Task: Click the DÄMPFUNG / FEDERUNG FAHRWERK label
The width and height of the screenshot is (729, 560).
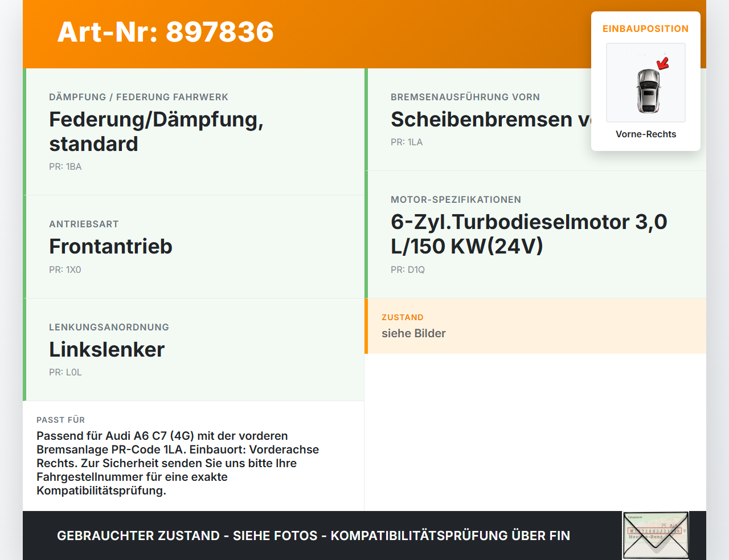Action: 138,97
